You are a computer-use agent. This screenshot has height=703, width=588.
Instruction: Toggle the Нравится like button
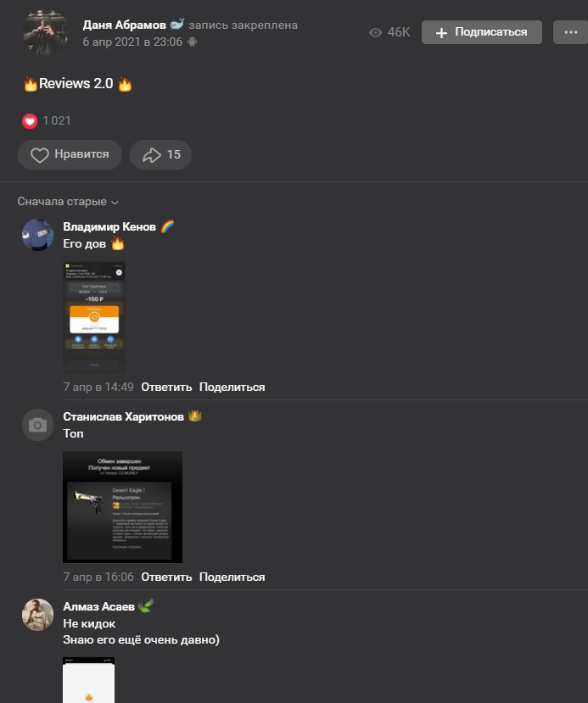pos(70,154)
